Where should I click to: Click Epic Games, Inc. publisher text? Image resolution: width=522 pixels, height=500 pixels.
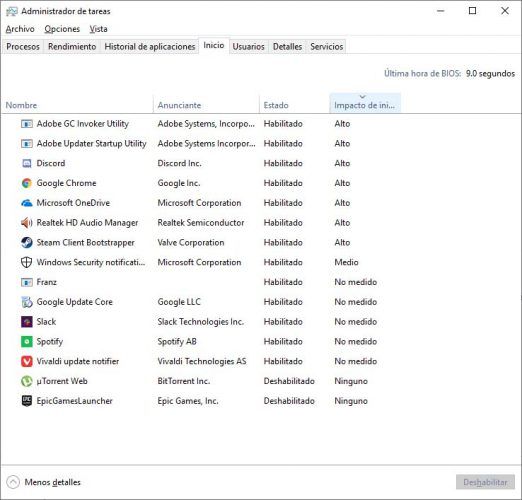pyautogui.click(x=188, y=401)
